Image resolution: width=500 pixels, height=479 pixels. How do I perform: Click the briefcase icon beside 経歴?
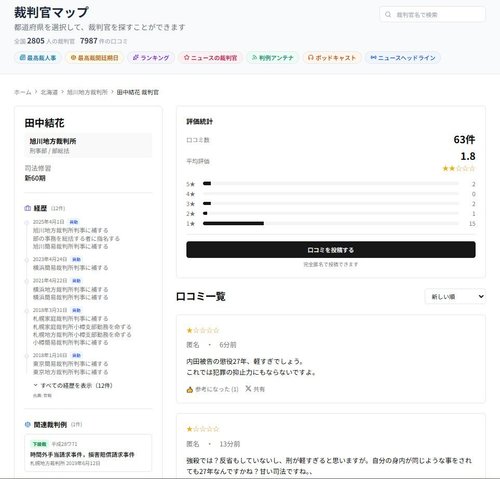[28, 208]
